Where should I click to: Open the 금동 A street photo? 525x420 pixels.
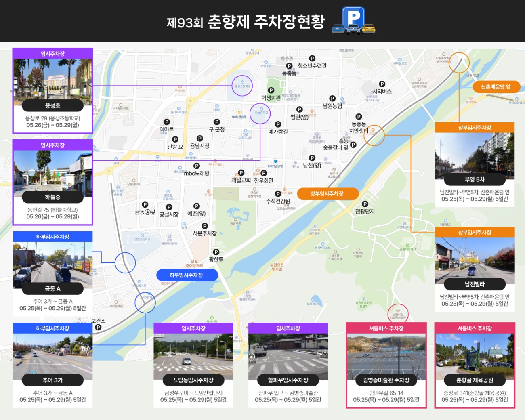point(53,265)
